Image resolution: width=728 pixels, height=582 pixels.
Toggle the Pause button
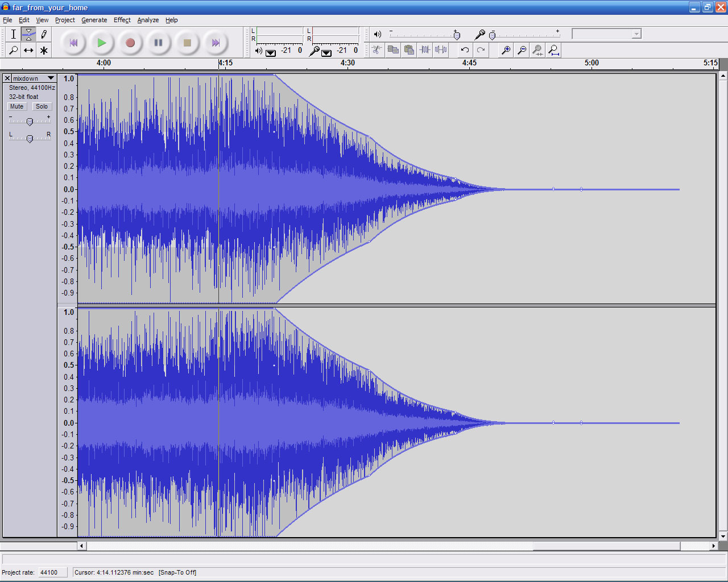click(158, 43)
